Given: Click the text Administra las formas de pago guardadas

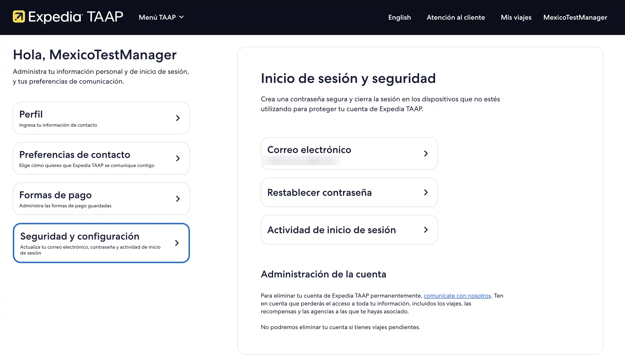Looking at the screenshot, I should pos(65,206).
